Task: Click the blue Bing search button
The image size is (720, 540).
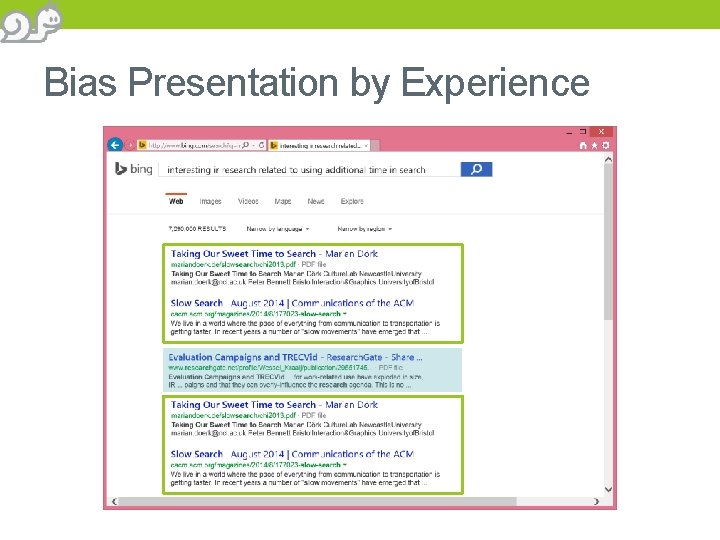Action: [476, 169]
